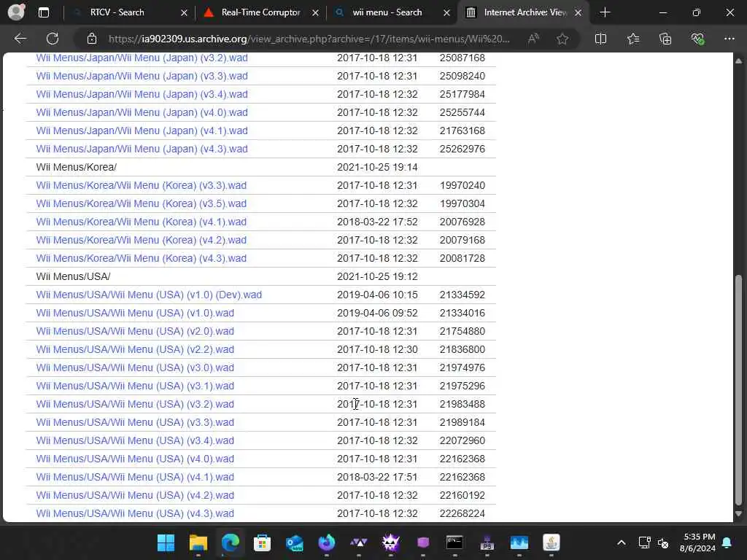Download Wii Menu (Korea) (v3.3).wad
The width and height of the screenshot is (747, 560).
pyautogui.click(x=142, y=185)
